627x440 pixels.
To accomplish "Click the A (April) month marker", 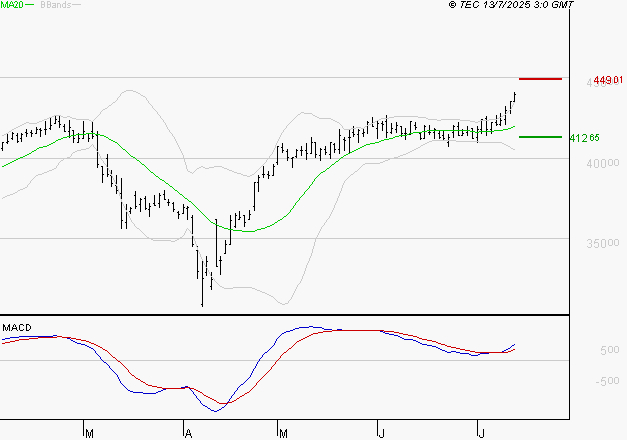I will pos(187,433).
